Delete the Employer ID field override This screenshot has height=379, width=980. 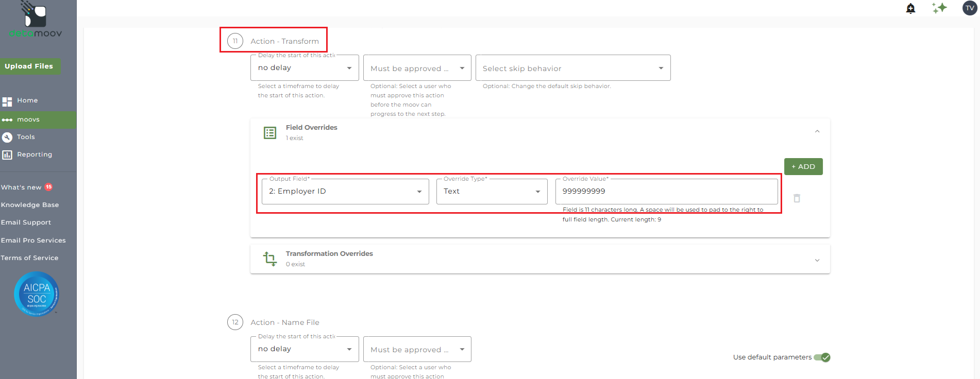797,198
